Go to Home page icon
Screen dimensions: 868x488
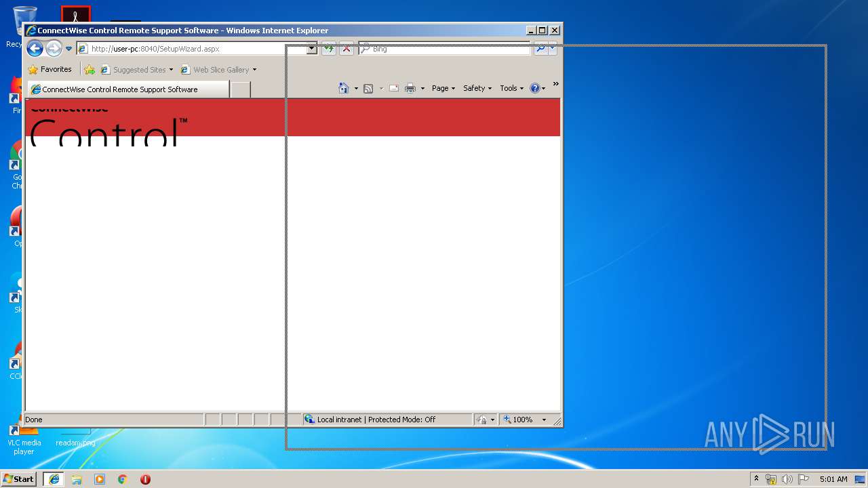[x=344, y=88]
